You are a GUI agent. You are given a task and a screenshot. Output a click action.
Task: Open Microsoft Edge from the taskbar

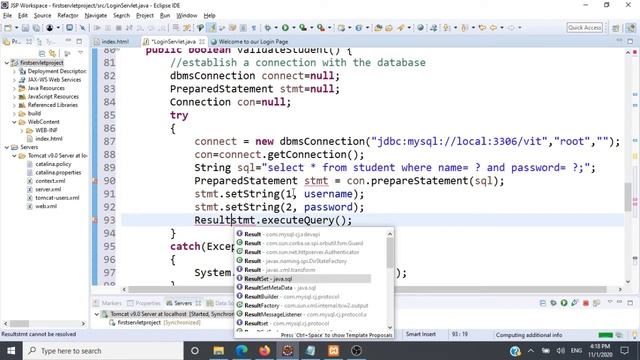click(242, 351)
